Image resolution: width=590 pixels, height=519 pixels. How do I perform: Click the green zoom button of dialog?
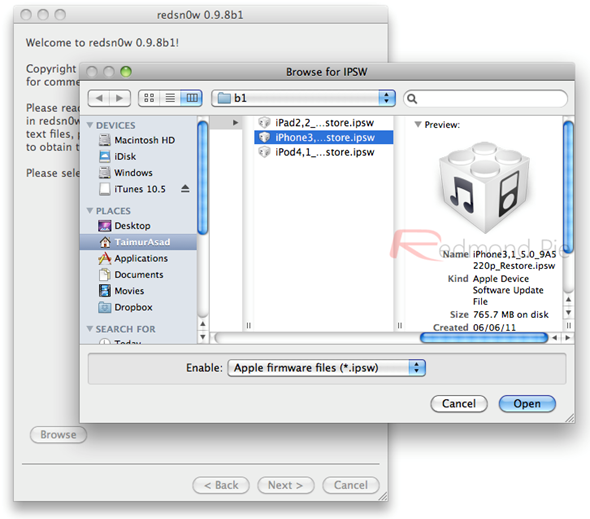coord(126,72)
